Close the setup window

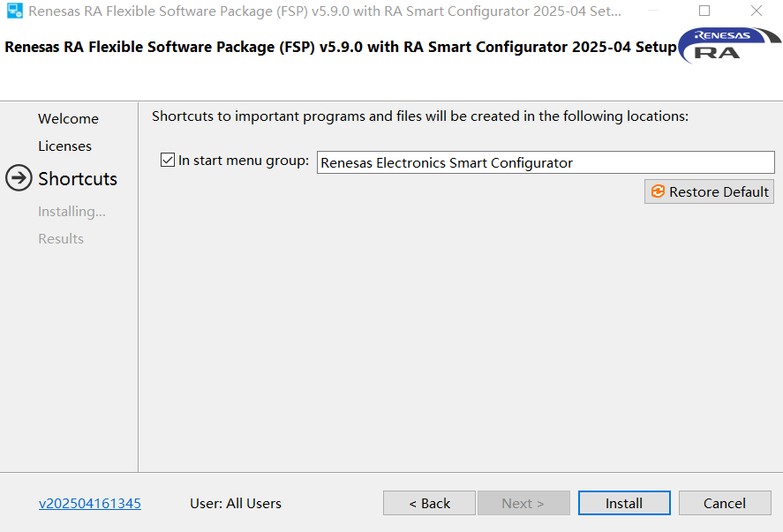757,12
